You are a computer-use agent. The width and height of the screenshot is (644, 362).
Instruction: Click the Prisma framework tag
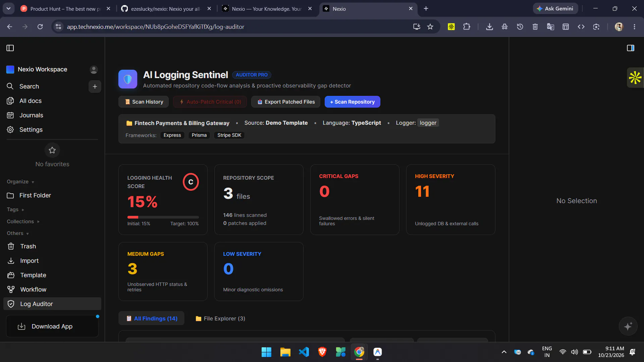(199, 135)
